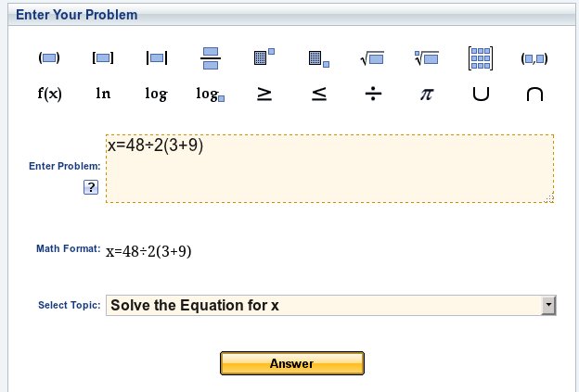Insert parentheses template symbol

pos(49,57)
